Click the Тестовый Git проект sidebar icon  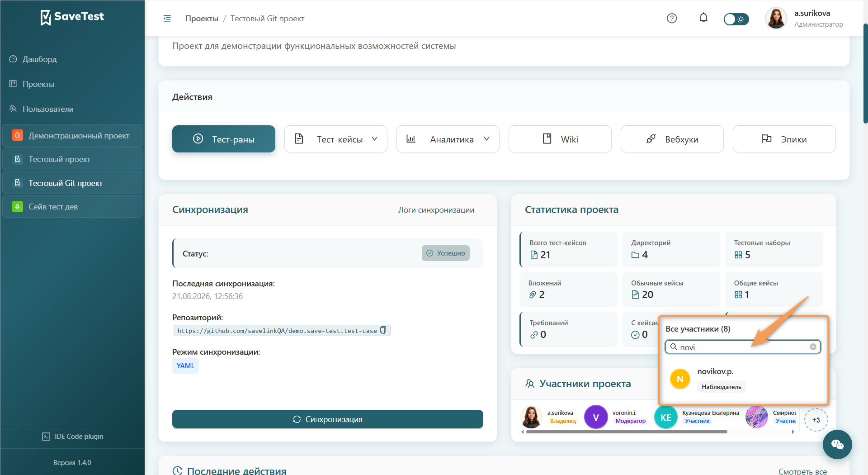[17, 183]
